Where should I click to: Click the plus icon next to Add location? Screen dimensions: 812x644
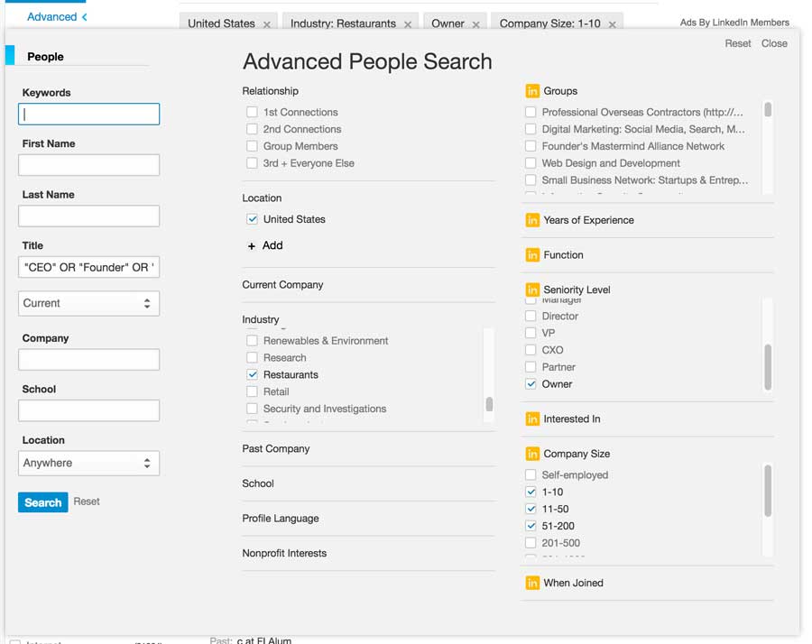[251, 246]
